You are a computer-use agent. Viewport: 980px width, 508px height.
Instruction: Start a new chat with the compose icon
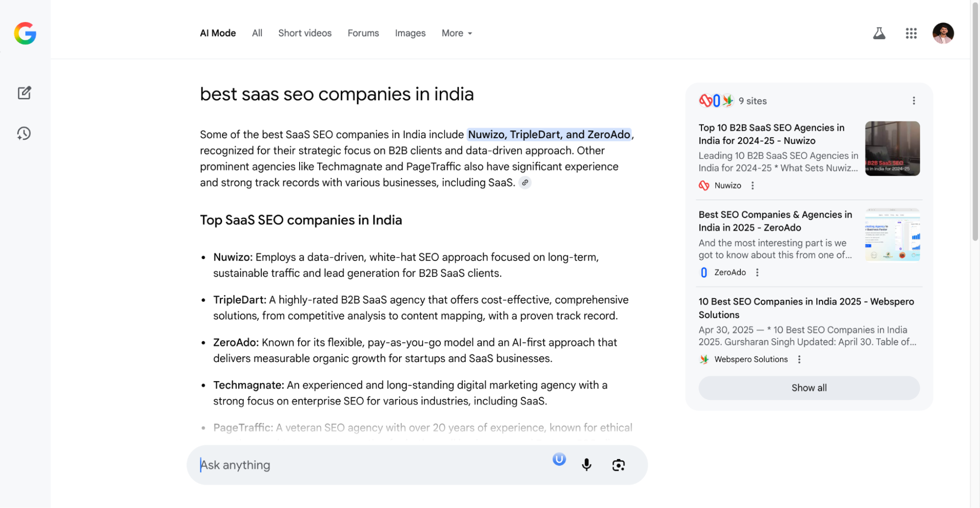tap(25, 93)
